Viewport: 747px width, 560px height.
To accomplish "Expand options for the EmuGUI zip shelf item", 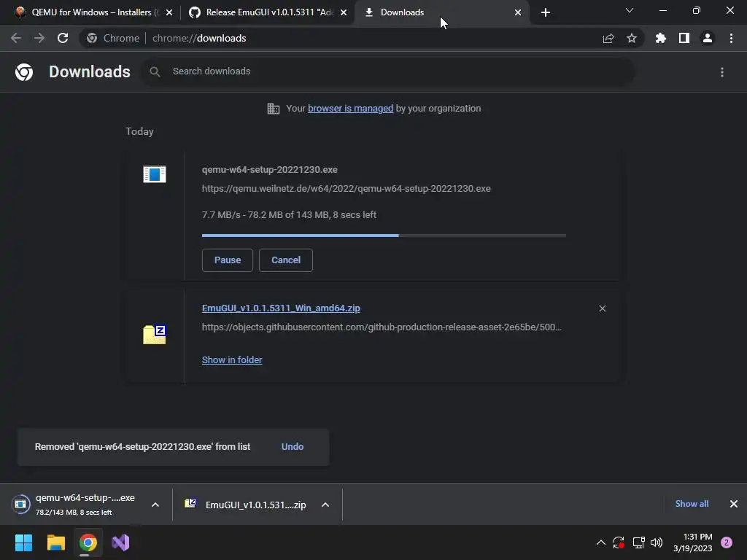I will pyautogui.click(x=325, y=505).
